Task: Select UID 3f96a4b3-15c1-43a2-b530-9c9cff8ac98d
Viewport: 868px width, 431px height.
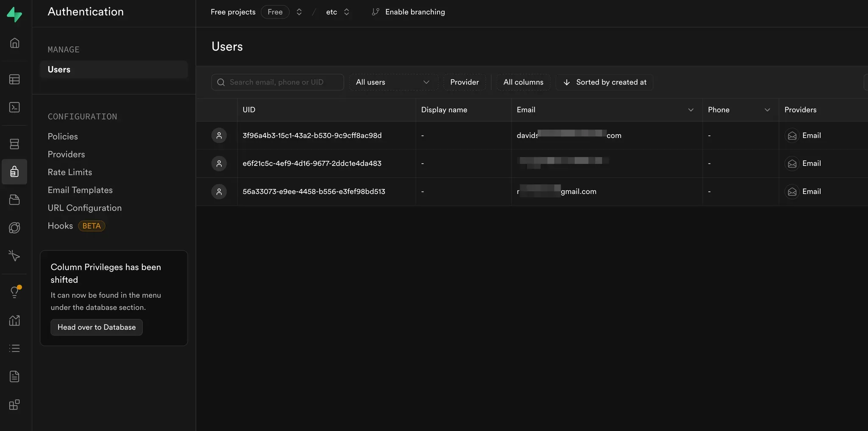Action: [312, 135]
